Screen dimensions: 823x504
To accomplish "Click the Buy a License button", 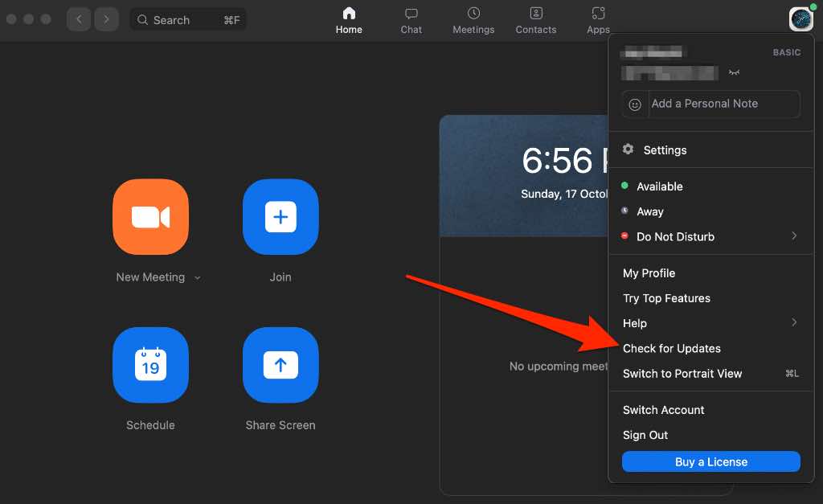I will [x=711, y=462].
